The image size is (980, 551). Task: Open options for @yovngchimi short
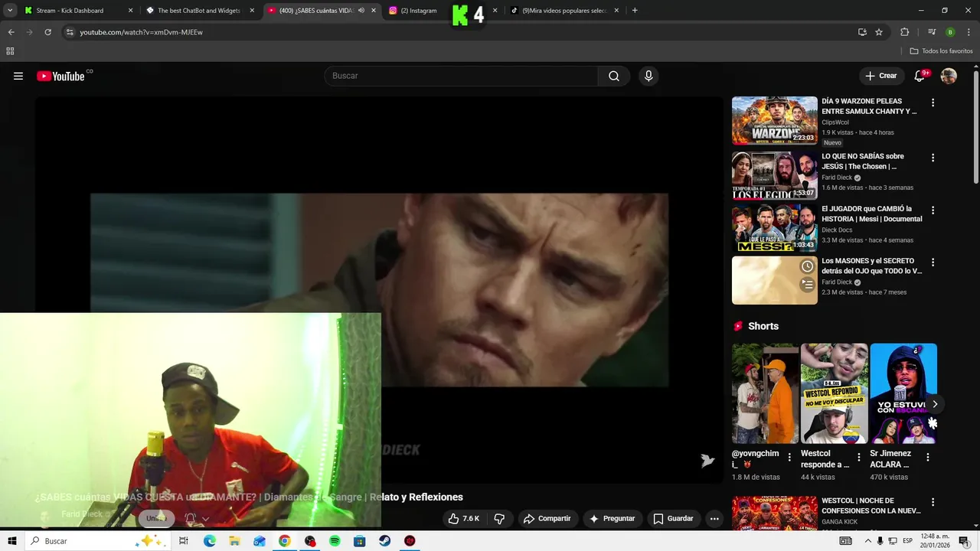[789, 457]
